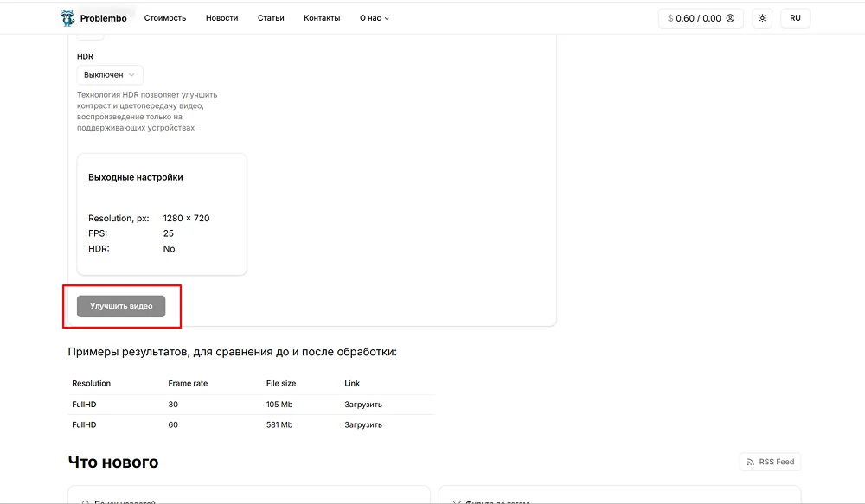Expand the О нас dropdown menu
The width and height of the screenshot is (865, 504).
pos(375,18)
